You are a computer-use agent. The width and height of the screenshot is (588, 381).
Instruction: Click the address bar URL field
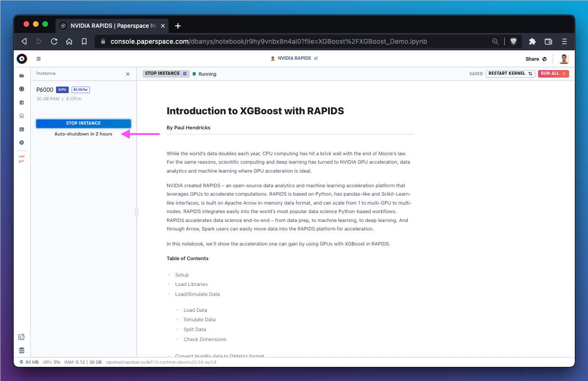[268, 41]
